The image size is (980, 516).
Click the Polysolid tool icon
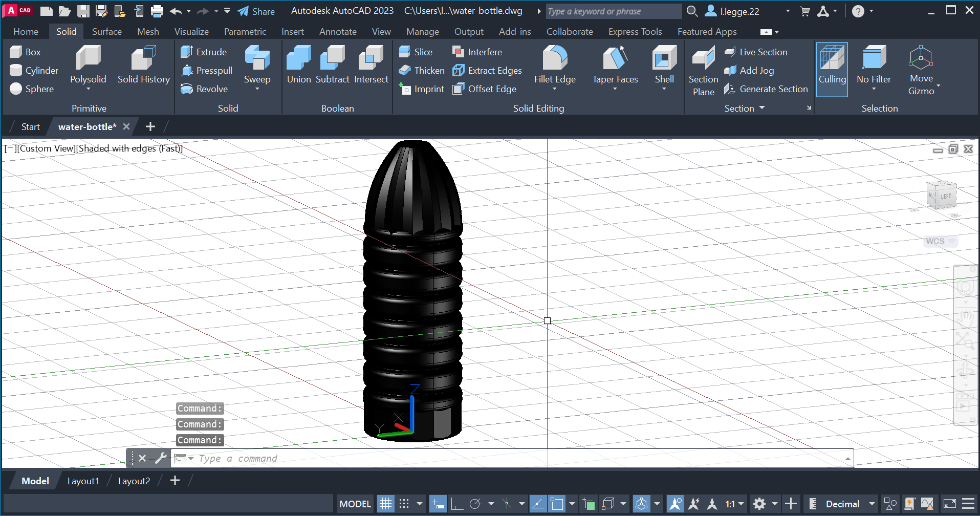coord(88,57)
